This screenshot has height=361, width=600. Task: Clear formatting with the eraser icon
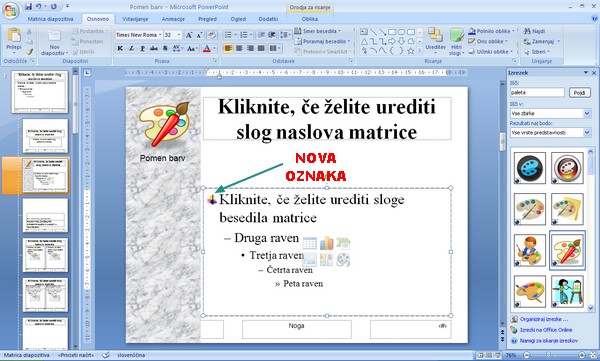coord(211,35)
